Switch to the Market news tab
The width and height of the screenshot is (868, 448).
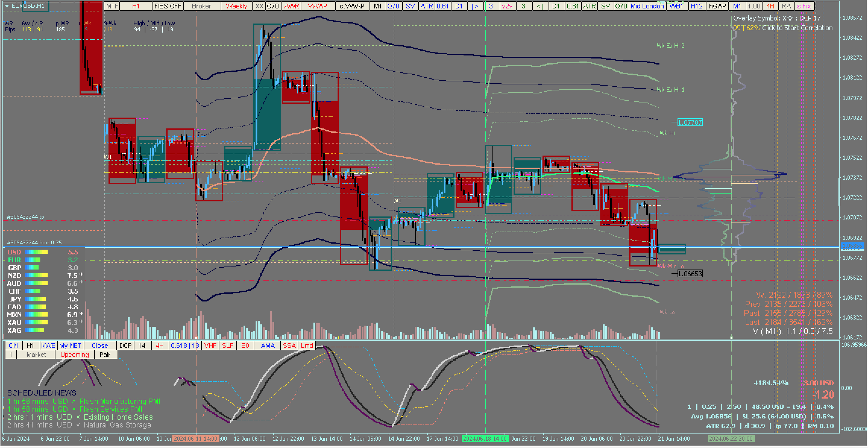click(x=36, y=355)
